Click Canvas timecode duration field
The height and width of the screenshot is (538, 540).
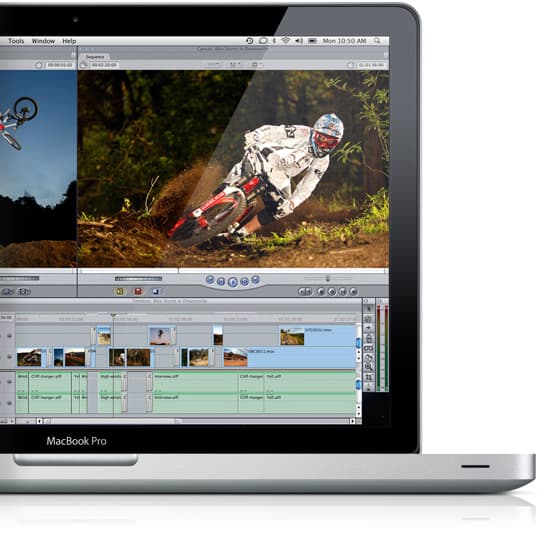tap(104, 65)
